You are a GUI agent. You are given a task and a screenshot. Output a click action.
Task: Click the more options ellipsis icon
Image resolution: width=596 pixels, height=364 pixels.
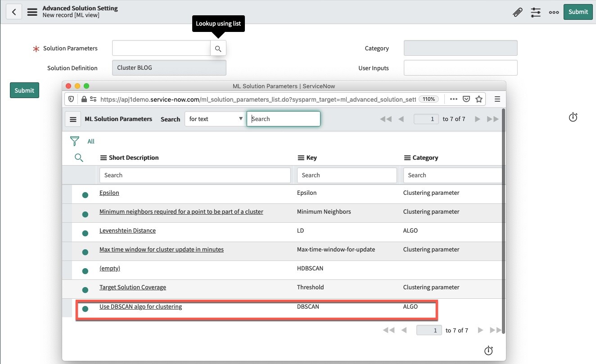[554, 12]
